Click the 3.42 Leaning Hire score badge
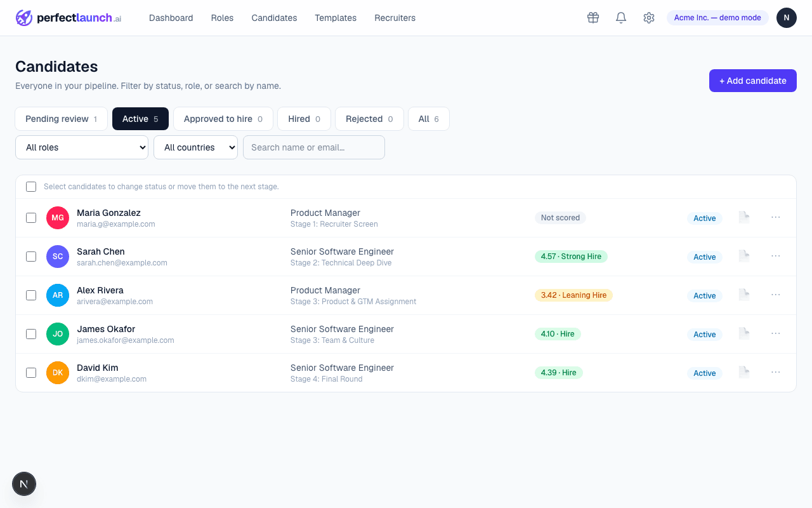 coord(573,295)
